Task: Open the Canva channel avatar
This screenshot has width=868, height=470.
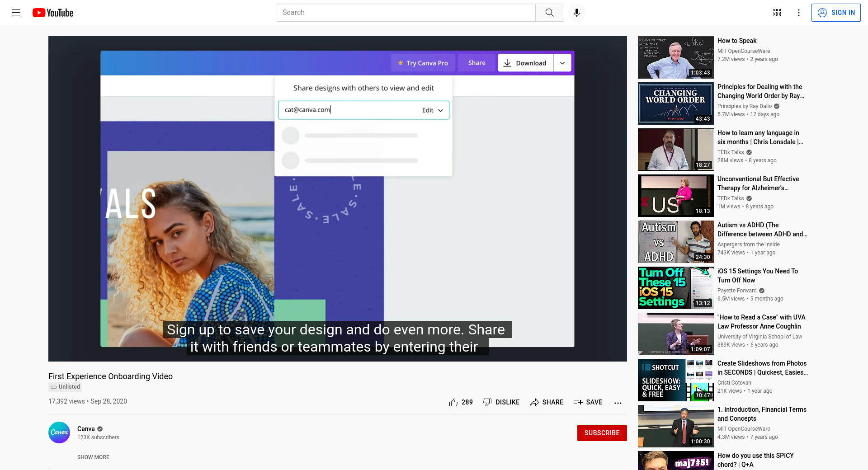Action: [59, 432]
